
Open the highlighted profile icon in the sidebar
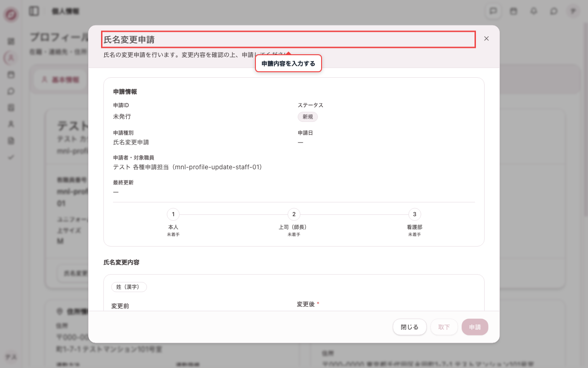(11, 58)
